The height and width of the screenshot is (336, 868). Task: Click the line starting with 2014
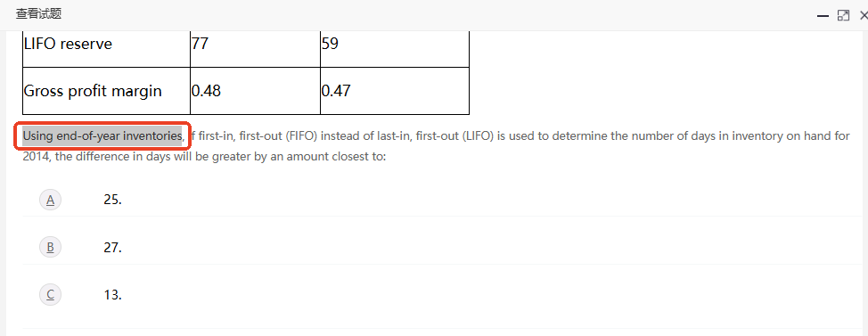point(204,157)
